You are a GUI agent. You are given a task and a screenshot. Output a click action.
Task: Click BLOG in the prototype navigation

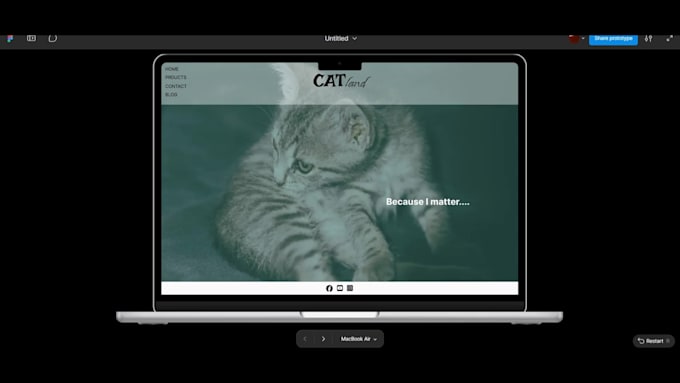point(171,94)
